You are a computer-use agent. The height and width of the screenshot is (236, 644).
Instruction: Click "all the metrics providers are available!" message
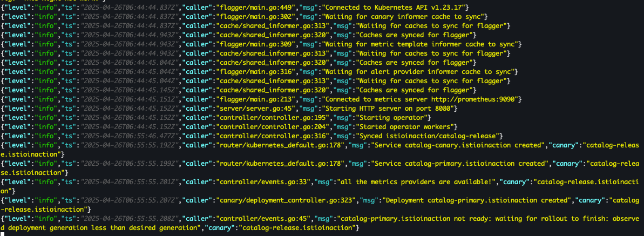pyautogui.click(x=417, y=182)
